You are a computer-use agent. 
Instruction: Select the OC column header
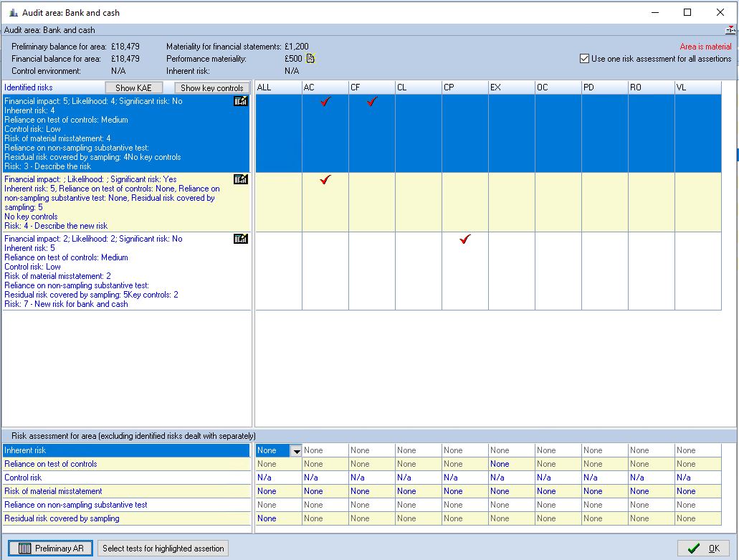(x=558, y=87)
